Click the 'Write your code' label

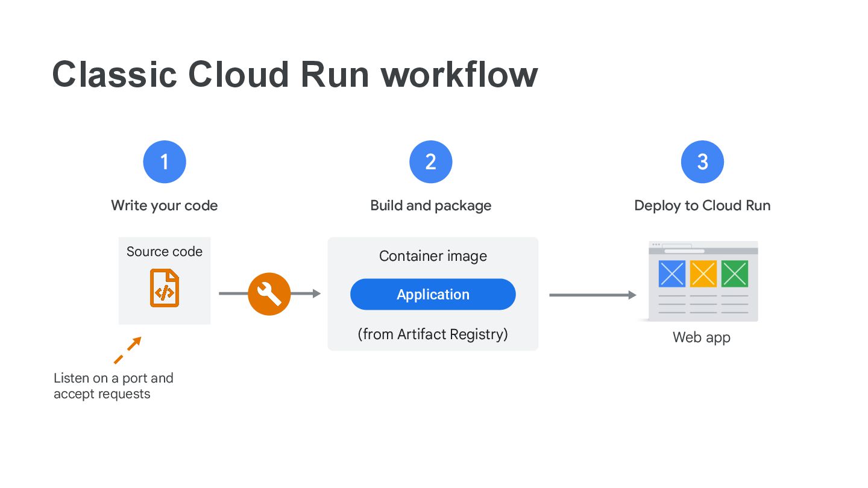coord(165,205)
